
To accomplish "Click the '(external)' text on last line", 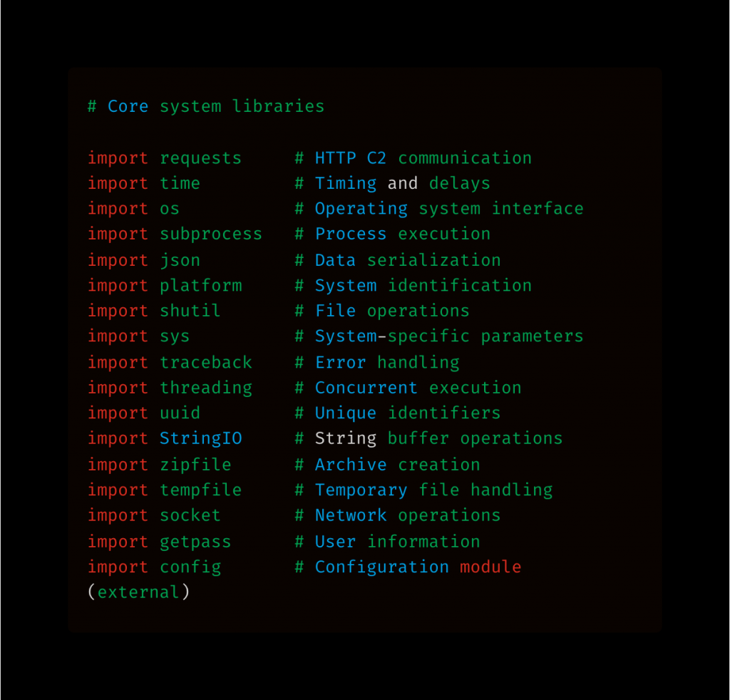I will [138, 592].
